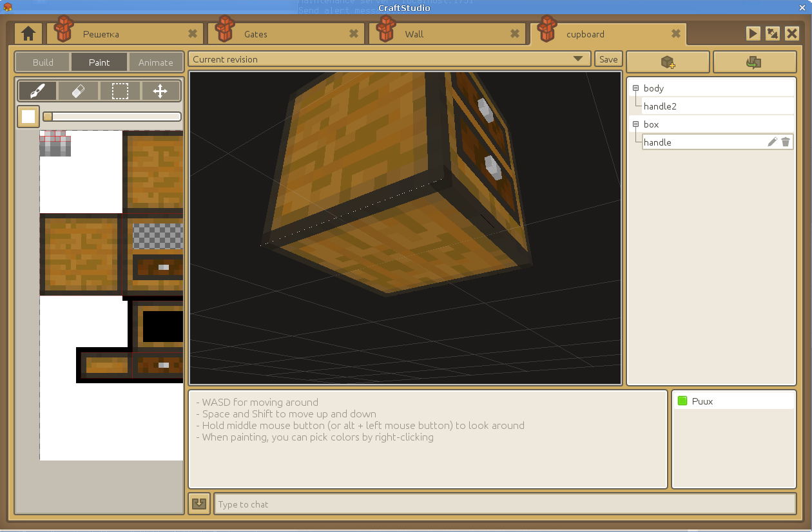This screenshot has height=532, width=812.
Task: Add a new block with cube icon
Action: (668, 62)
